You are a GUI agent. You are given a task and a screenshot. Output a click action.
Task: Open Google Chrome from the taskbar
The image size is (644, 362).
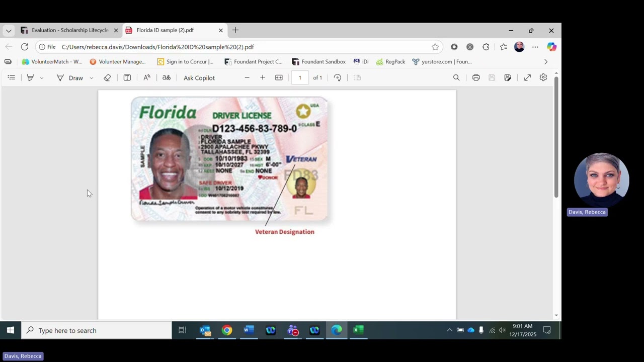[227, 330]
